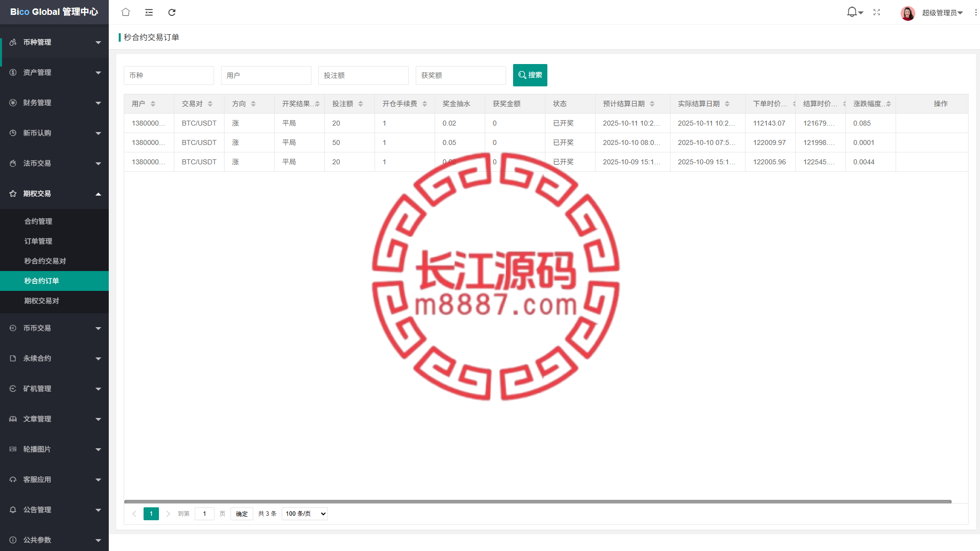Sort by 预计结算日期 column
Viewport: 980px width, 551px height.
pyautogui.click(x=652, y=104)
